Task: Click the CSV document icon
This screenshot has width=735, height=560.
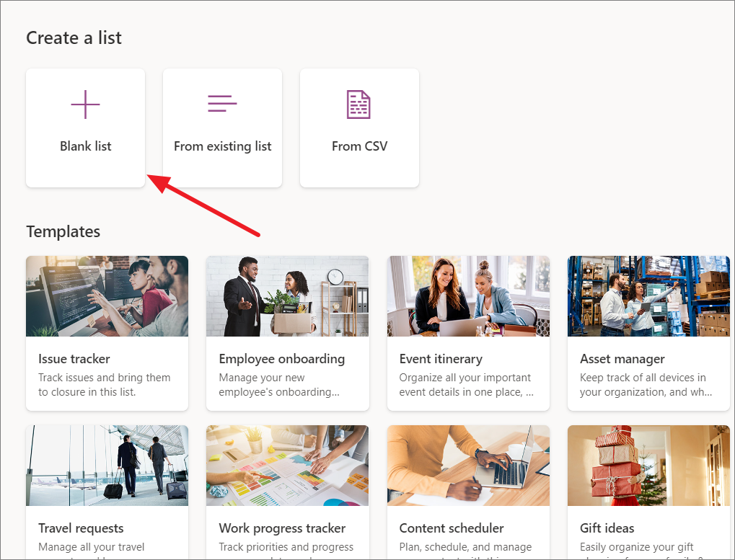Action: coord(358,105)
